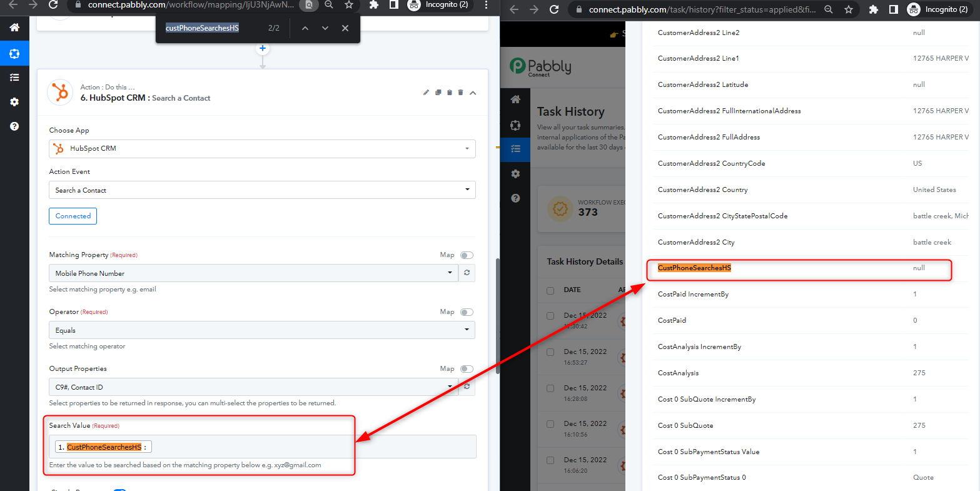Check task row Dec 15, 2022 16:28:08
The width and height of the screenshot is (980, 491).
(550, 388)
